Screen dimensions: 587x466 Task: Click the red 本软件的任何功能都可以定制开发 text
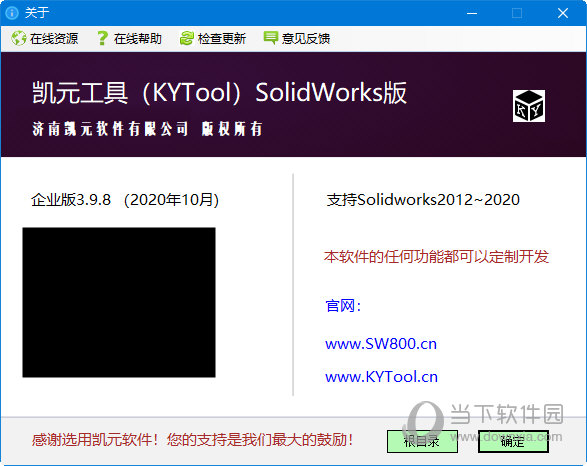[437, 257]
